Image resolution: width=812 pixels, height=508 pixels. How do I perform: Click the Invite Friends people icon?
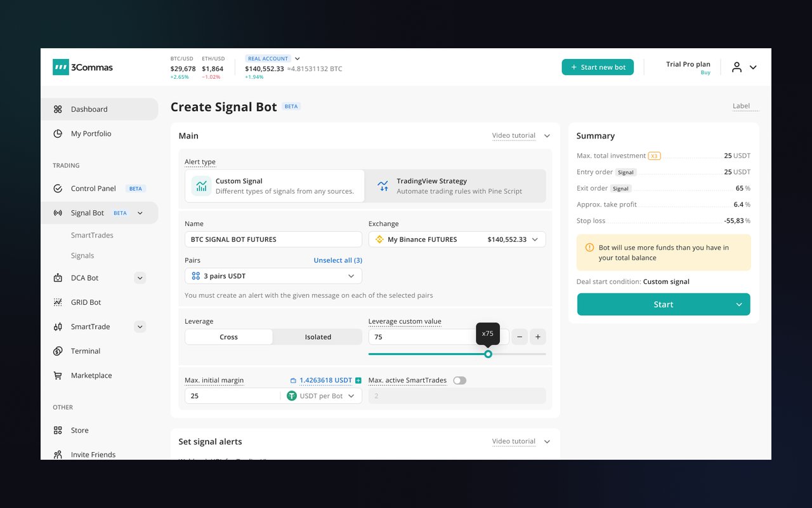pyautogui.click(x=58, y=455)
